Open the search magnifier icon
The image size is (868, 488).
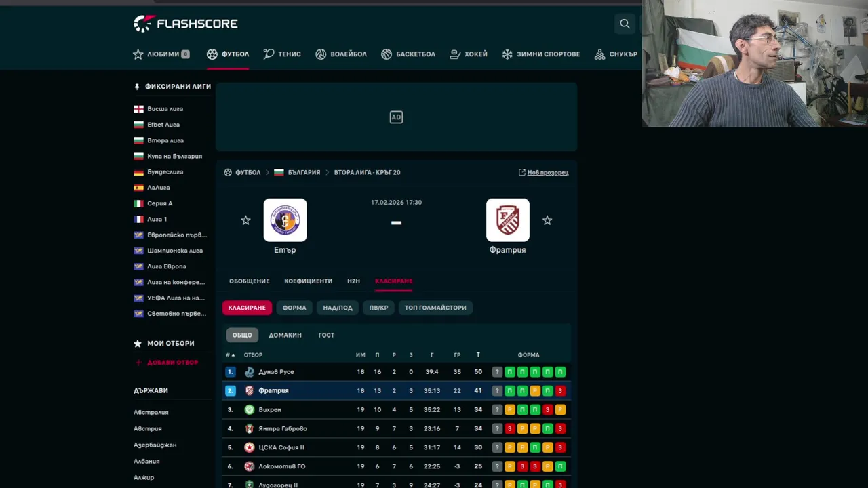tap(625, 24)
